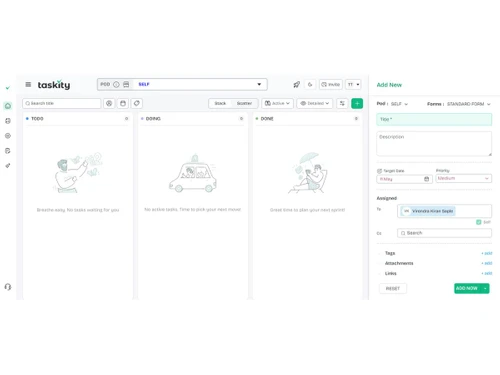Toggle the Self checkbox under Assigned
Viewport: 500px width, 375px height.
tap(479, 222)
